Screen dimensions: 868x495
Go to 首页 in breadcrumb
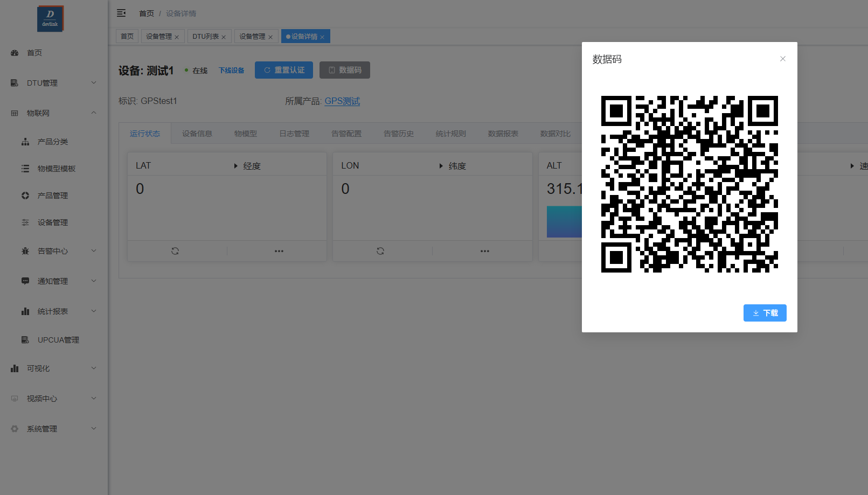point(147,13)
